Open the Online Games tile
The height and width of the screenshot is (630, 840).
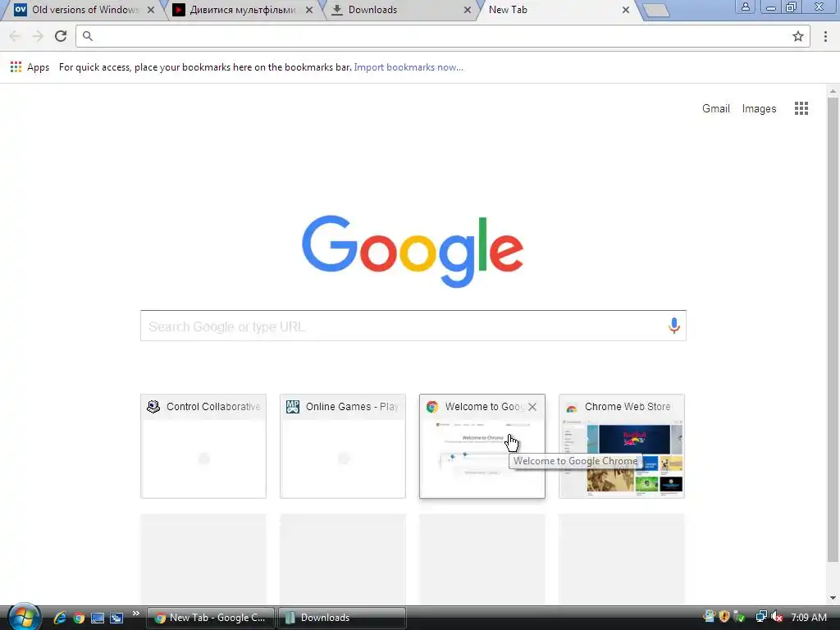coord(342,446)
